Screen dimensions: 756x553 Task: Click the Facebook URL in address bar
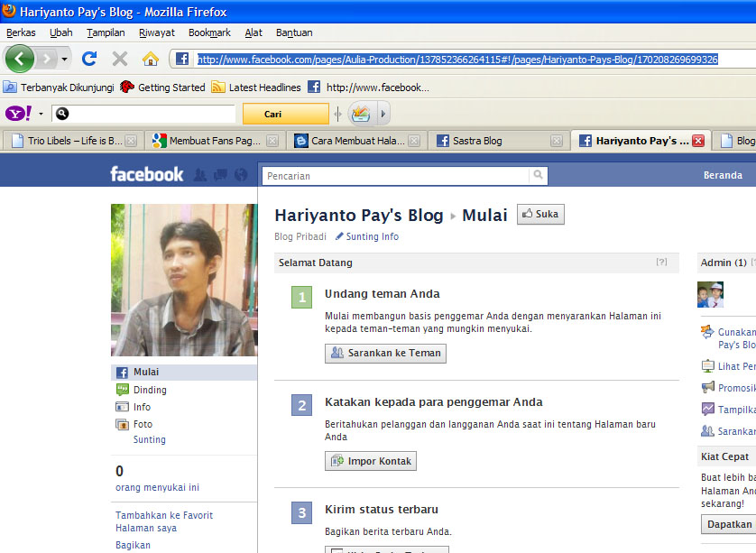(x=457, y=60)
